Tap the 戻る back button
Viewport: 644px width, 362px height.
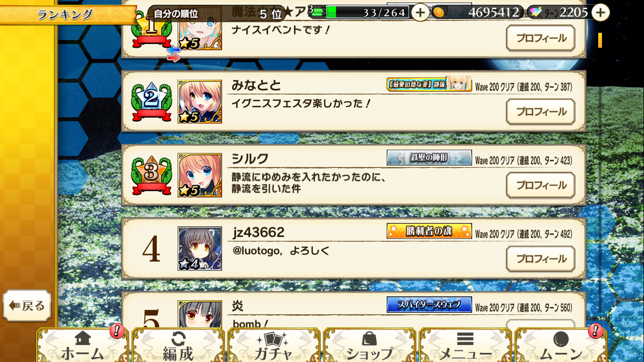tap(27, 306)
